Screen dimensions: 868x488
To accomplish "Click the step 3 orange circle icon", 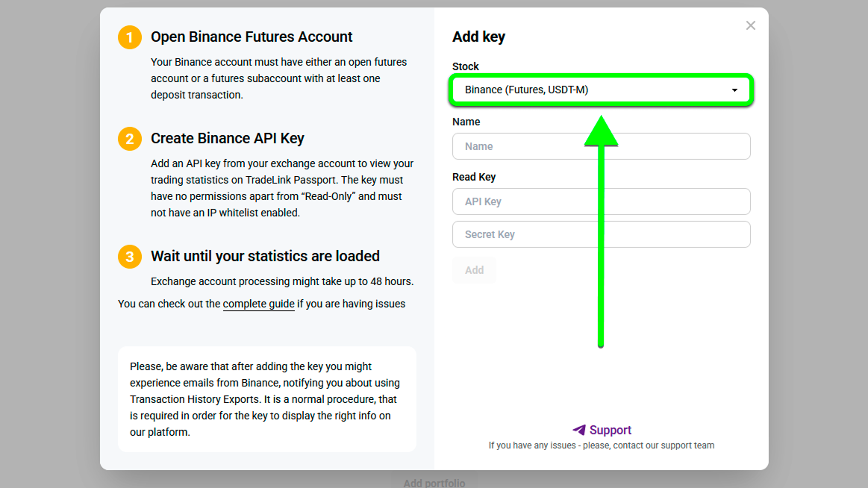I will (130, 257).
